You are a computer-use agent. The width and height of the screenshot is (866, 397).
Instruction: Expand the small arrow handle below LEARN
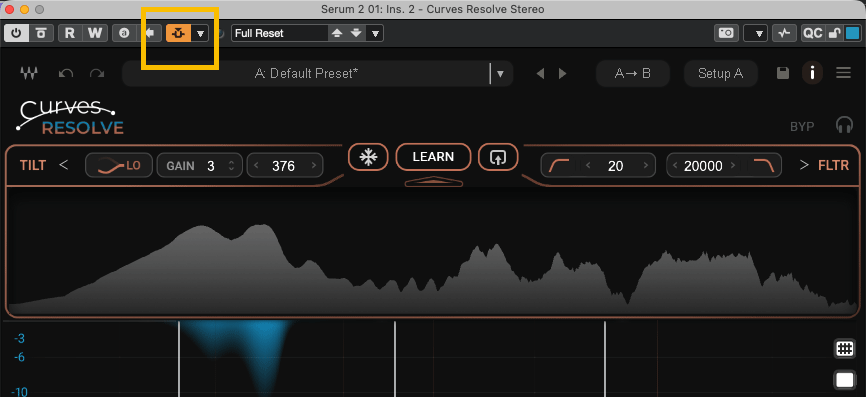click(434, 181)
